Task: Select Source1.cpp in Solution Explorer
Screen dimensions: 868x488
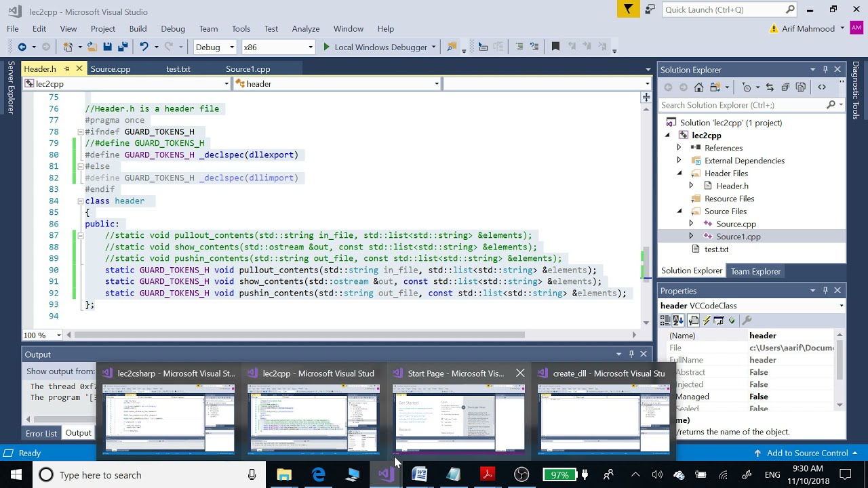Action: click(x=738, y=237)
